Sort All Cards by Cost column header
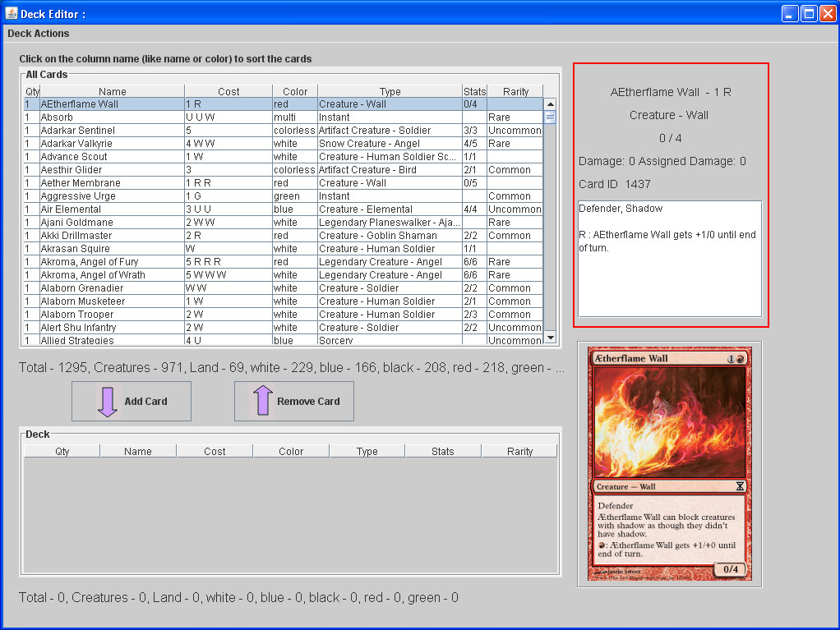This screenshot has height=630, width=840. (228, 91)
